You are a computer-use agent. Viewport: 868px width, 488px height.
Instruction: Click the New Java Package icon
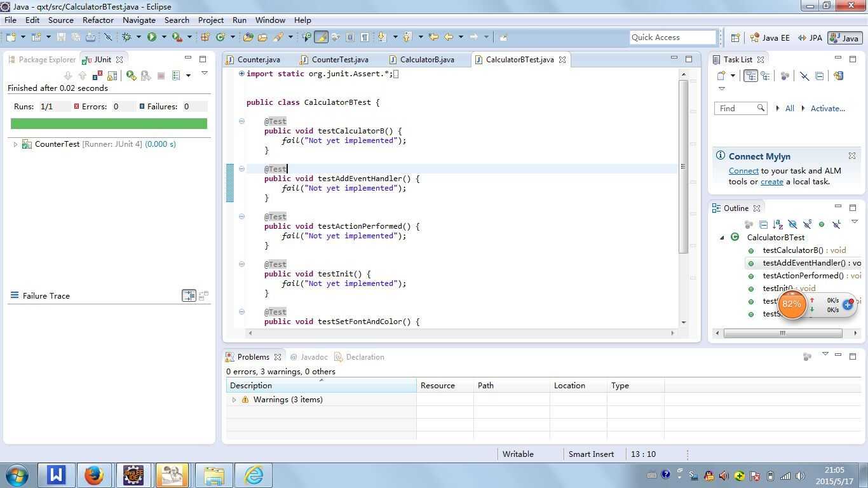tap(205, 37)
